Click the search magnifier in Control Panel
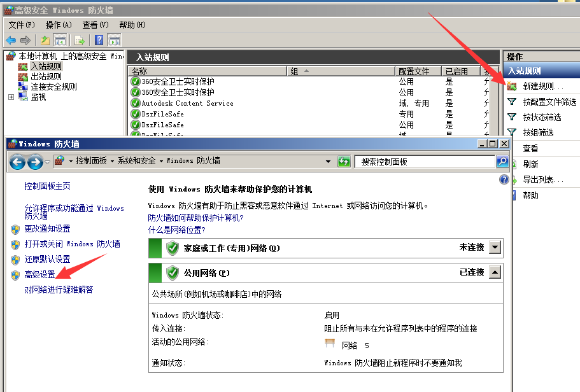580x392 pixels. pos(502,162)
